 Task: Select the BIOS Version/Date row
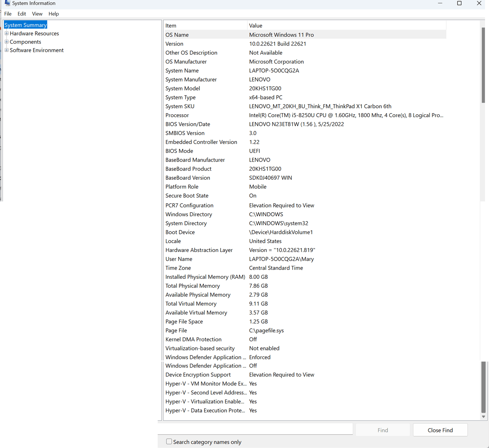(305, 124)
